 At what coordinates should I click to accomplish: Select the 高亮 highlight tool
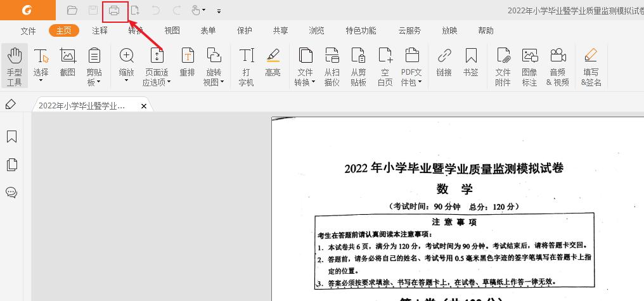[273, 62]
